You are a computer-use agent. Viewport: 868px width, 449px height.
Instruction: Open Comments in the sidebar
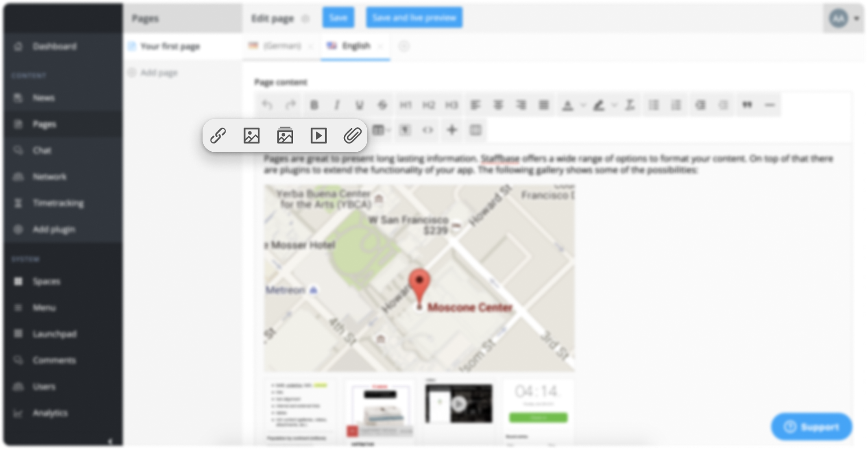(x=63, y=360)
